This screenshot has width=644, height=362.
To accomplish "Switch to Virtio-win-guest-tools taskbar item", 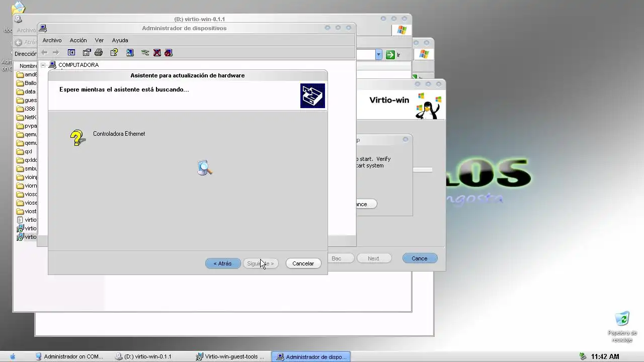I will pyautogui.click(x=231, y=356).
